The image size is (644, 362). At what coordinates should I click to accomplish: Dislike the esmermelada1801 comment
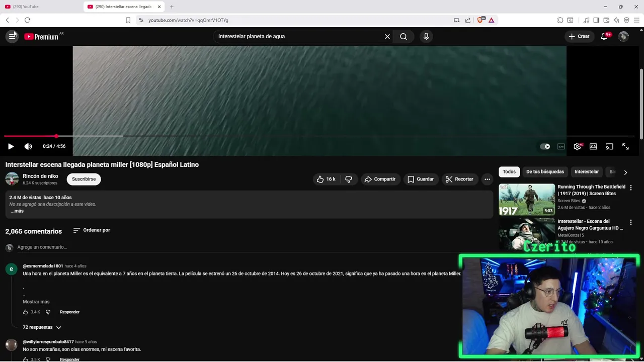(48, 312)
